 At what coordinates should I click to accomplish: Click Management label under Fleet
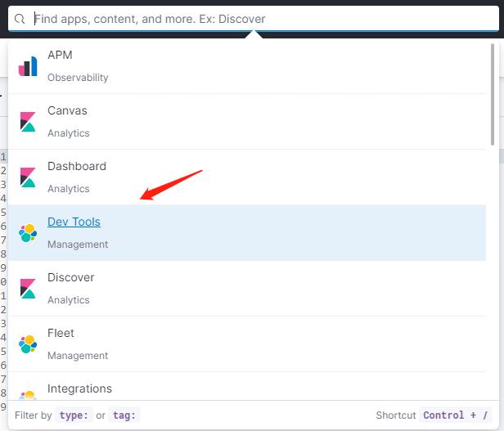pyautogui.click(x=78, y=356)
